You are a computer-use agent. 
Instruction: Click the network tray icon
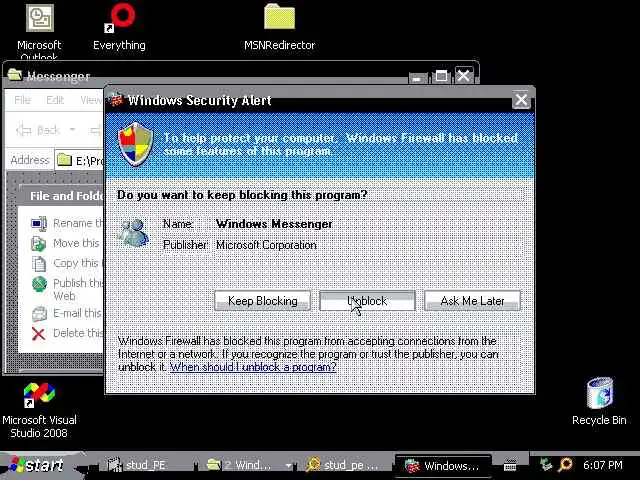[x=545, y=464]
